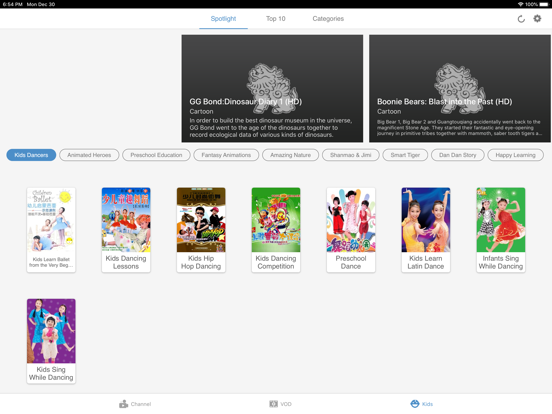
Task: Open settings gear icon
Action: [537, 18]
